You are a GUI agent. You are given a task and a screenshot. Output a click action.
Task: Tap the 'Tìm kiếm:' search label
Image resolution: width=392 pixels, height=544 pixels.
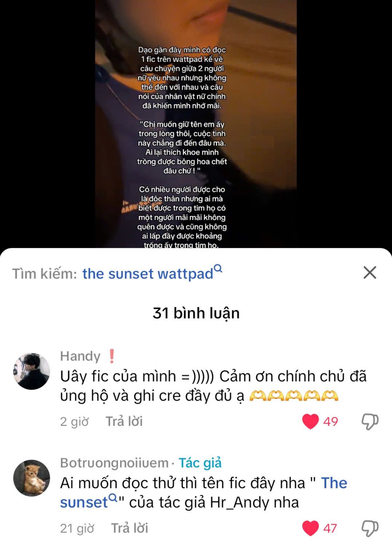coord(44,274)
